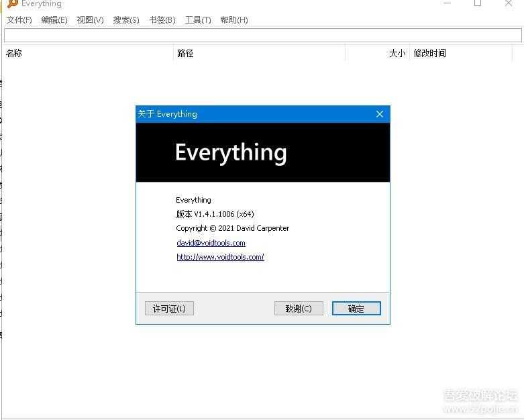Viewport: 524px width, 420px height.
Task: Click the search input box
Action: [x=262, y=35]
